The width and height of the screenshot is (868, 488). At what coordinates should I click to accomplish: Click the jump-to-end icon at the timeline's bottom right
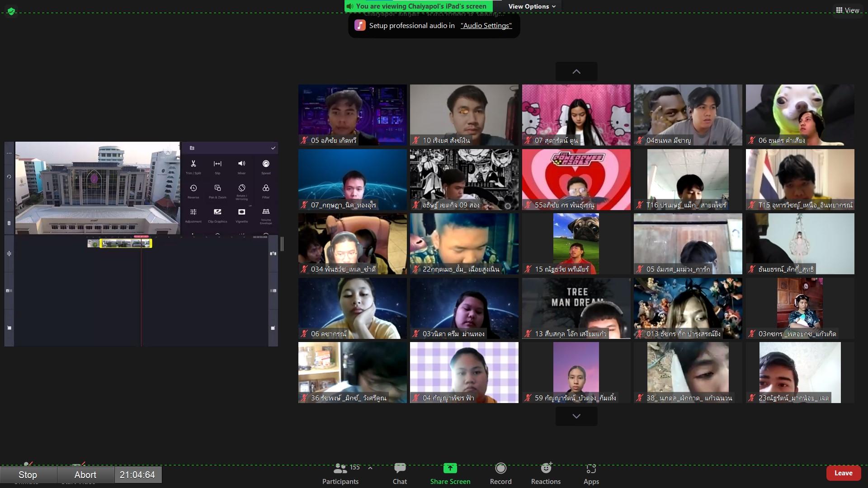(273, 328)
